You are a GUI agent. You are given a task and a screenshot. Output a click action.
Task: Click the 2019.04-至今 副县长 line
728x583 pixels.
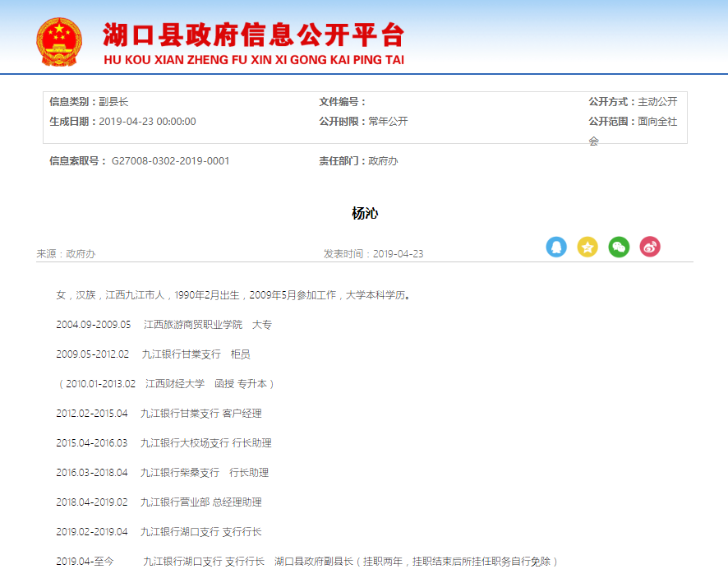point(307,561)
